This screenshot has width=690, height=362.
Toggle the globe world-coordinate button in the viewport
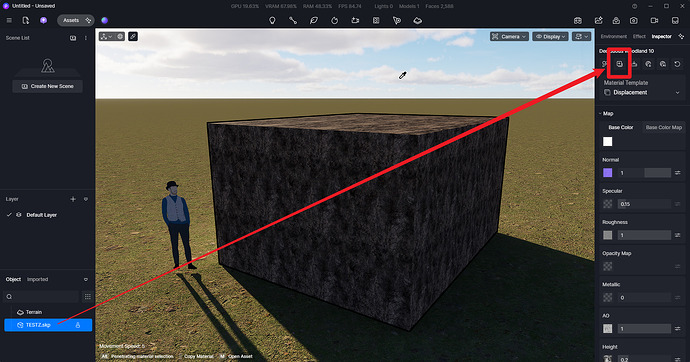[x=120, y=37]
